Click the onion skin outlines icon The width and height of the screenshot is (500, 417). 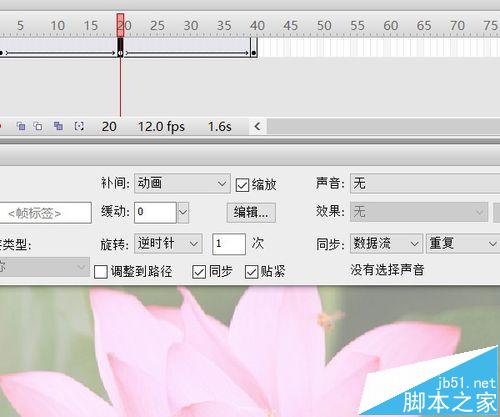click(38, 126)
